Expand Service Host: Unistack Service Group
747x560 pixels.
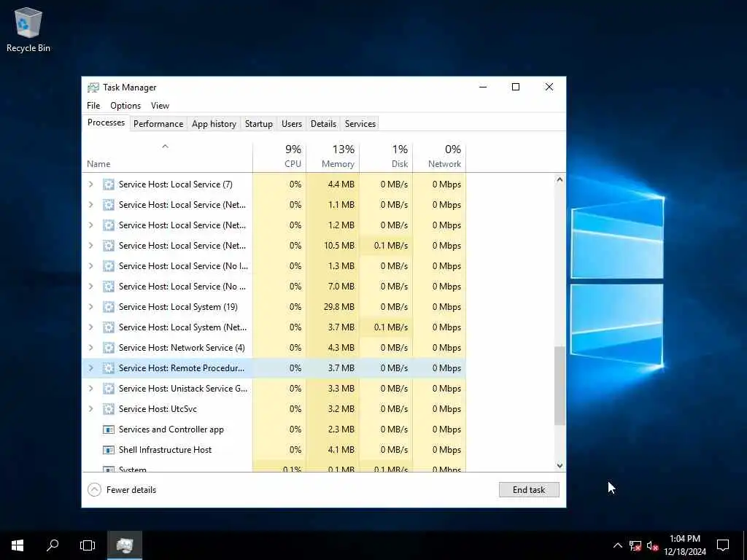[91, 389]
